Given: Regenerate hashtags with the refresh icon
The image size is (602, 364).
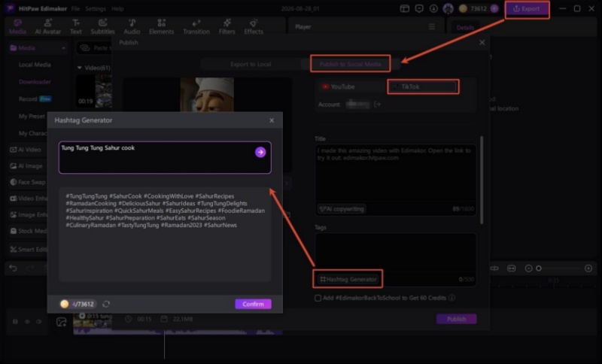Looking at the screenshot, I should point(106,304).
